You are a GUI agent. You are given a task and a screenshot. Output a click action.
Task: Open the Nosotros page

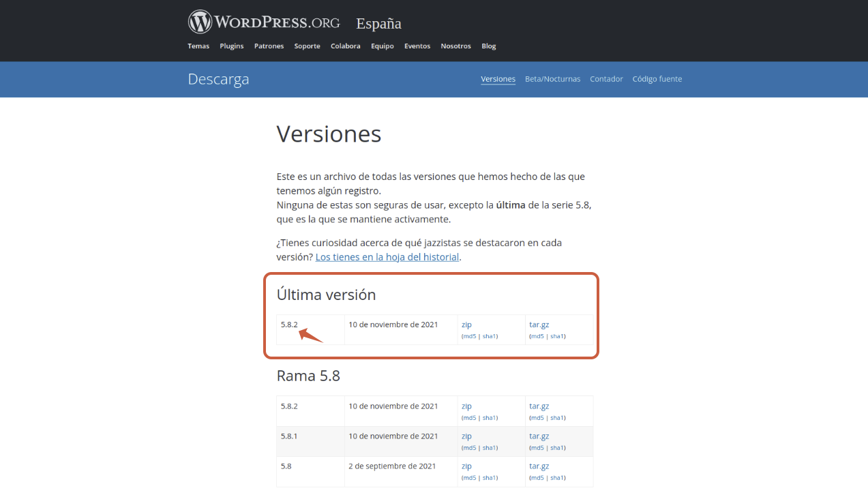pos(455,46)
